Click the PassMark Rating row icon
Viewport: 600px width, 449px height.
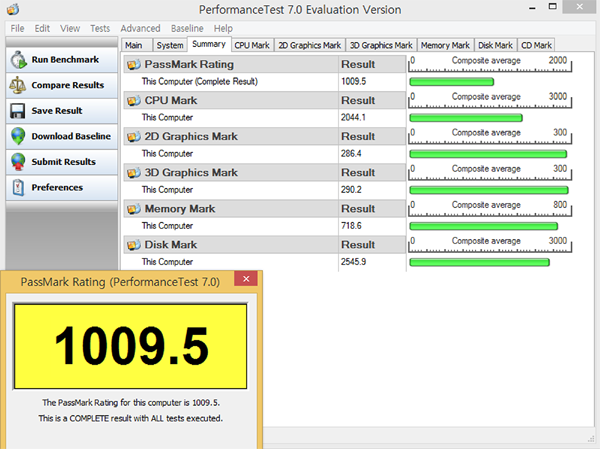[x=134, y=64]
